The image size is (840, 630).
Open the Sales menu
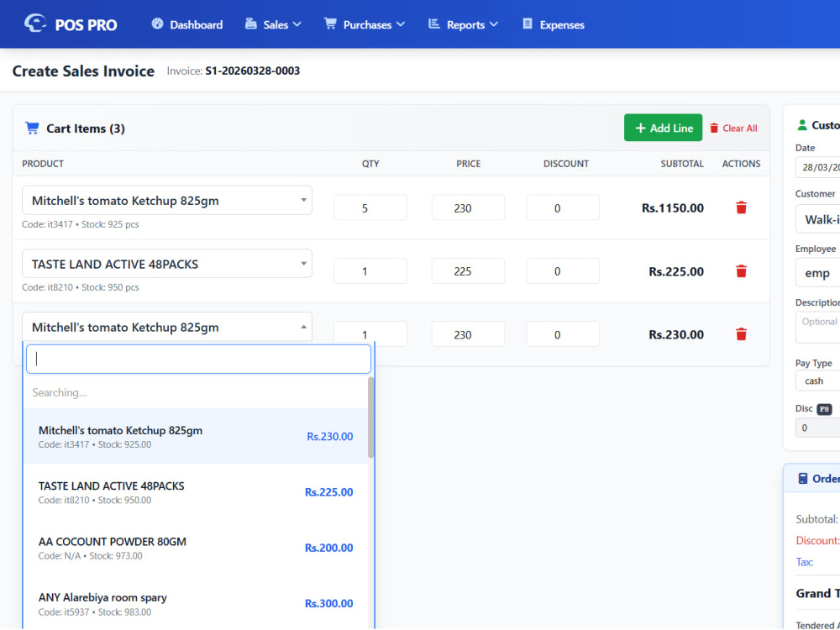click(273, 24)
